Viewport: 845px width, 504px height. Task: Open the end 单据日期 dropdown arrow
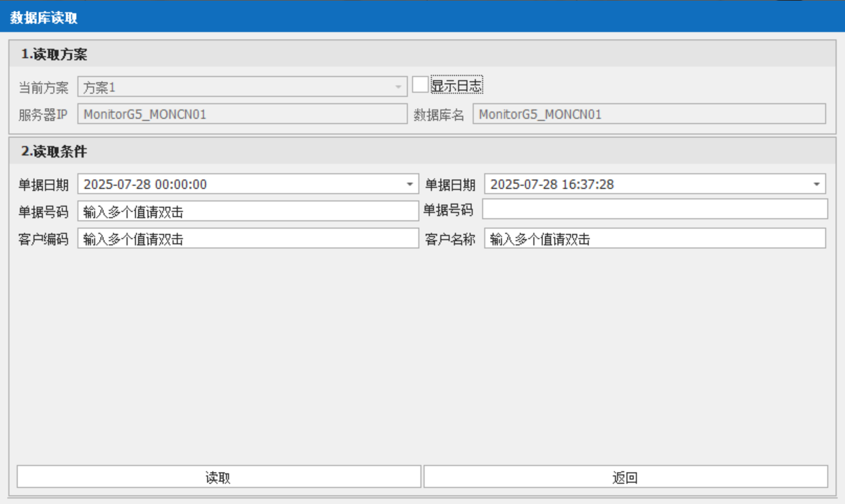(x=816, y=184)
